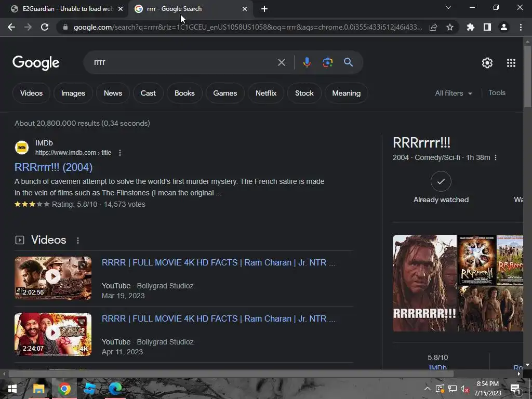Image resolution: width=532 pixels, height=399 pixels.
Task: Go to Google homepage via logo
Action: [36, 63]
